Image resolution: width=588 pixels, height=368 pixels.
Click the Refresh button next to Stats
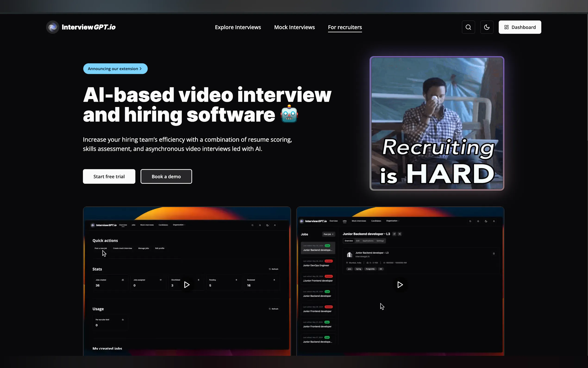[273, 269]
